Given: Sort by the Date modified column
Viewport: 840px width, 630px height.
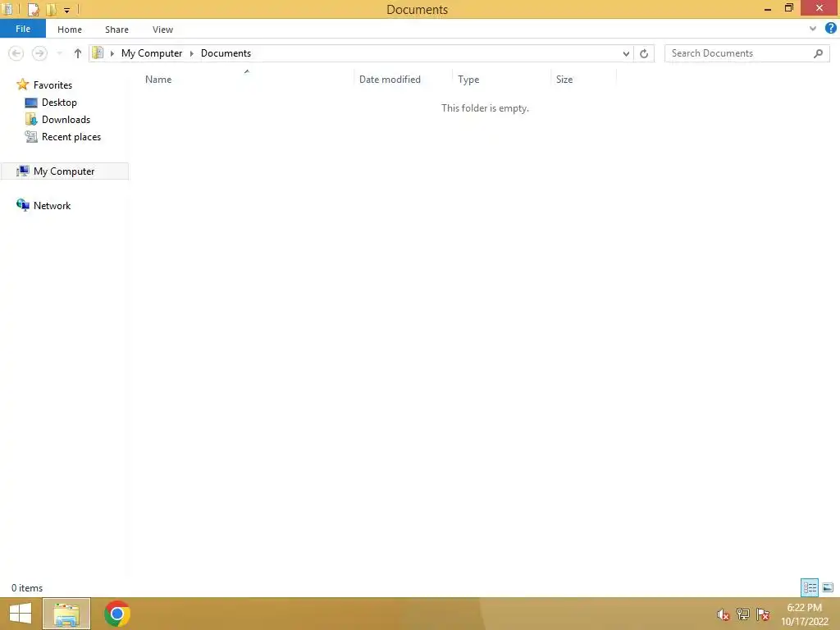Looking at the screenshot, I should click(390, 80).
